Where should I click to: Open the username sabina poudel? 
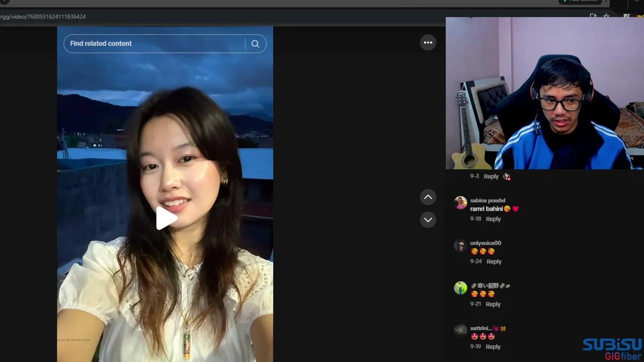pyautogui.click(x=488, y=201)
